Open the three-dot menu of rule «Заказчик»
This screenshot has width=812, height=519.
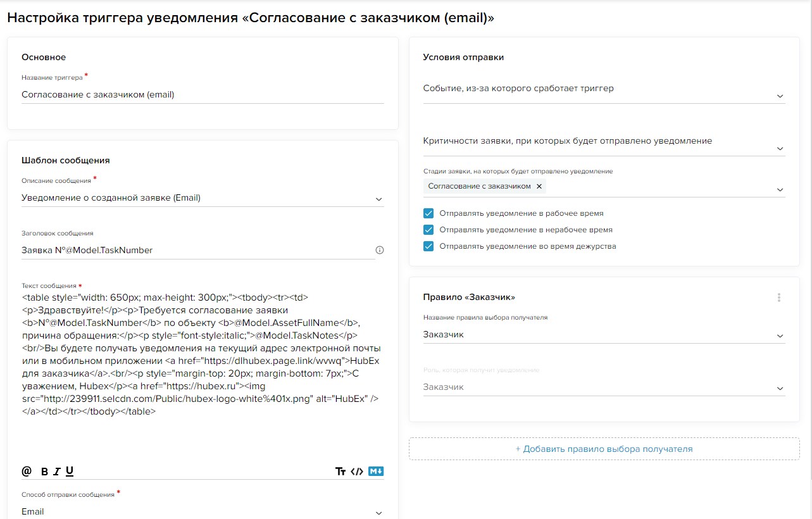(779, 297)
